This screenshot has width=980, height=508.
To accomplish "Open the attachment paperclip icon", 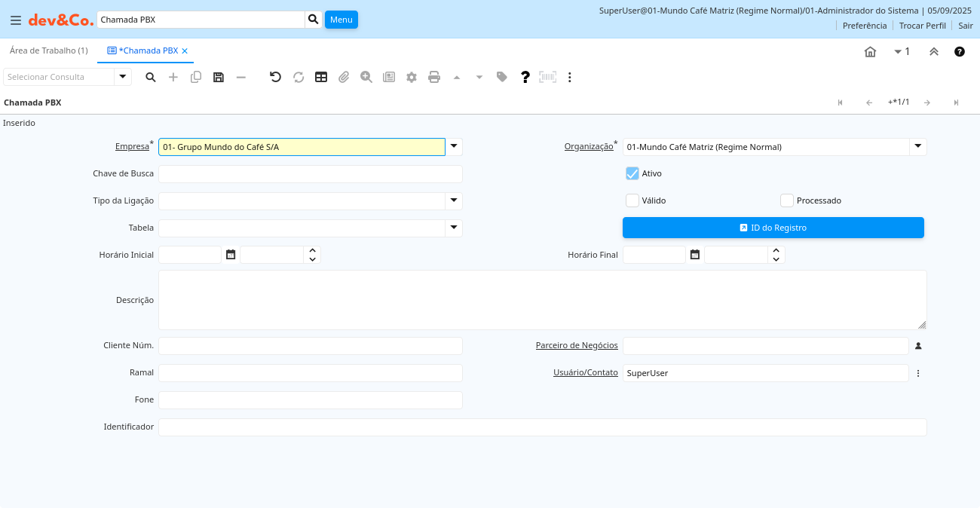I will tap(344, 77).
